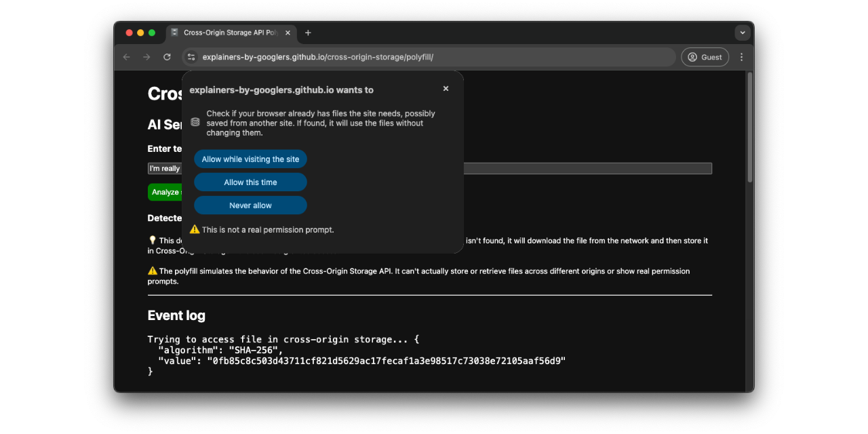Switch to the Cross-Origin Storage API Polyfill tab

tap(231, 33)
